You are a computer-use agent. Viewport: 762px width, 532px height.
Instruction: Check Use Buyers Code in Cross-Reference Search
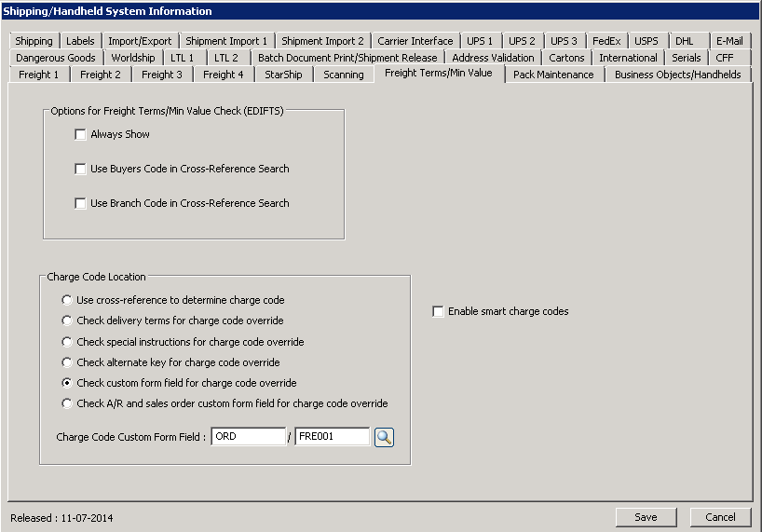pos(81,170)
